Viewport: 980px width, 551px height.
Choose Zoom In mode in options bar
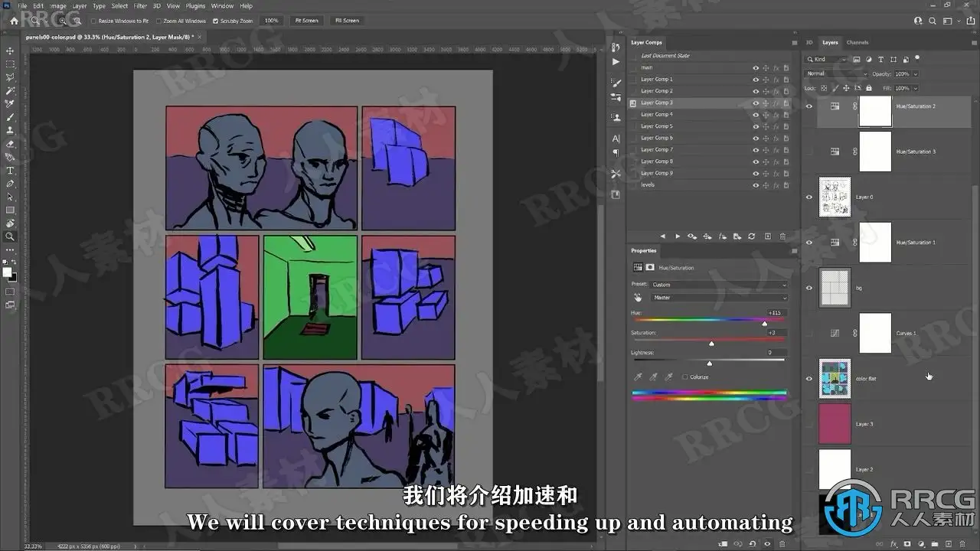coord(63,21)
